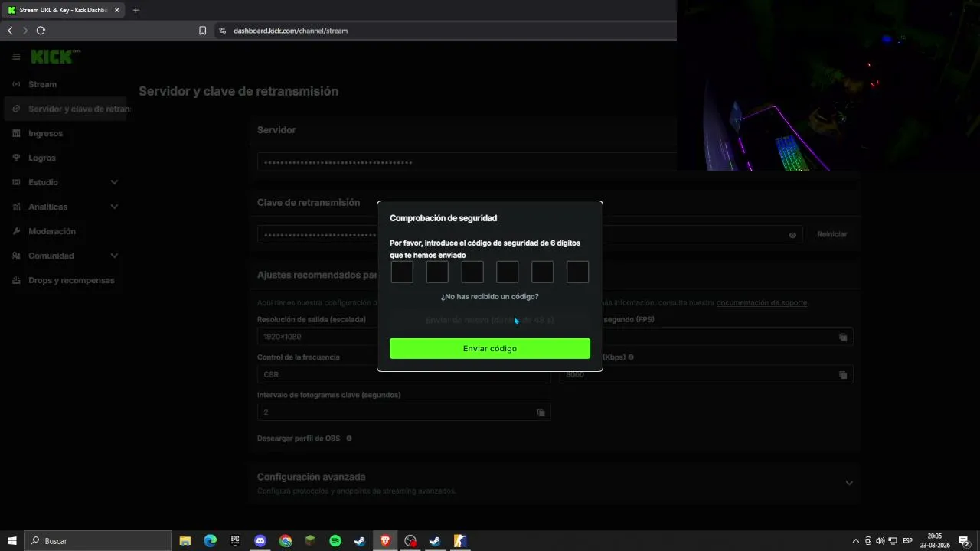
Task: Open Minecraft from the taskbar
Action: (310, 541)
